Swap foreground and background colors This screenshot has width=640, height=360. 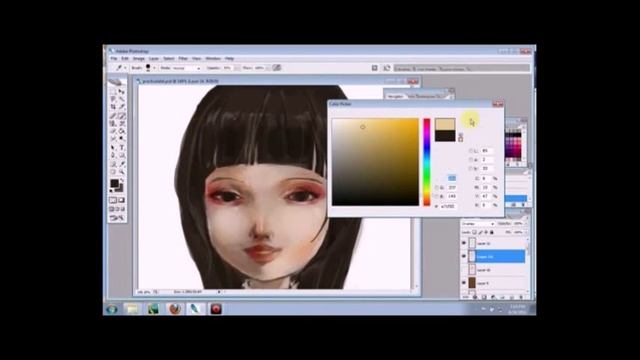122,180
